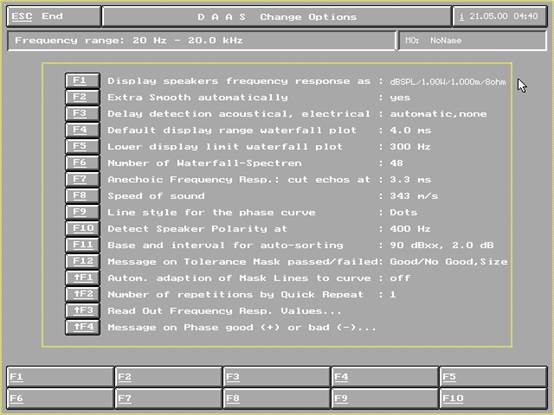Click the 'Speed of sound' label
This screenshot has width=554, height=415.
pos(156,196)
